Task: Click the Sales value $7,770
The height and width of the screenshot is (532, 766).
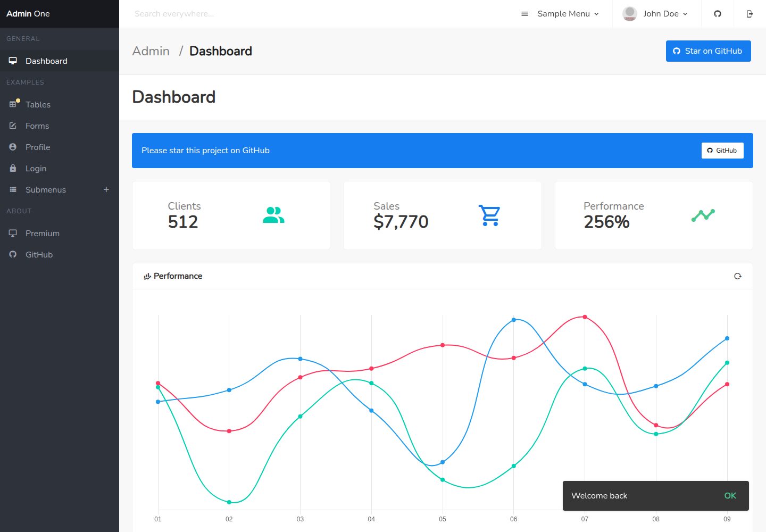Action: tap(401, 222)
